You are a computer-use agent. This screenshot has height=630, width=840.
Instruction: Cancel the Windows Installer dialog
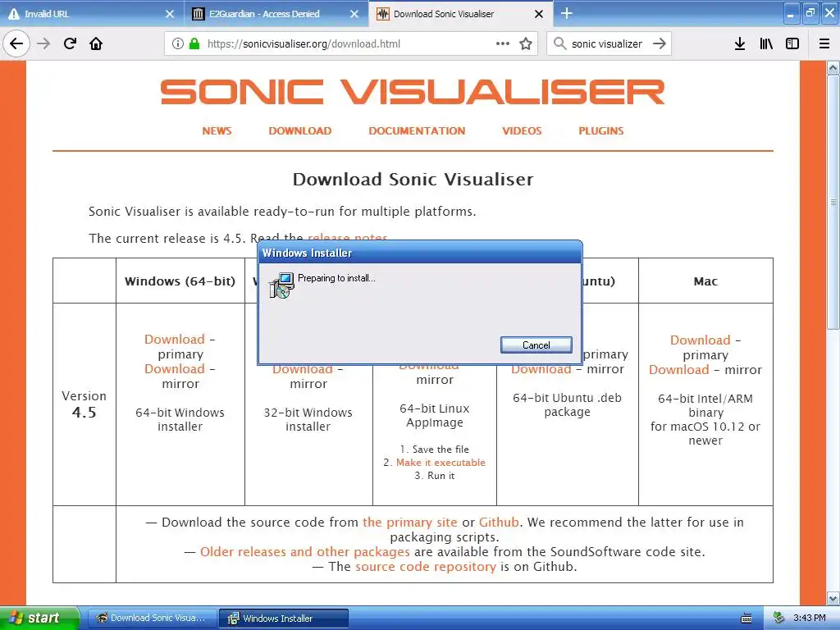(x=536, y=345)
